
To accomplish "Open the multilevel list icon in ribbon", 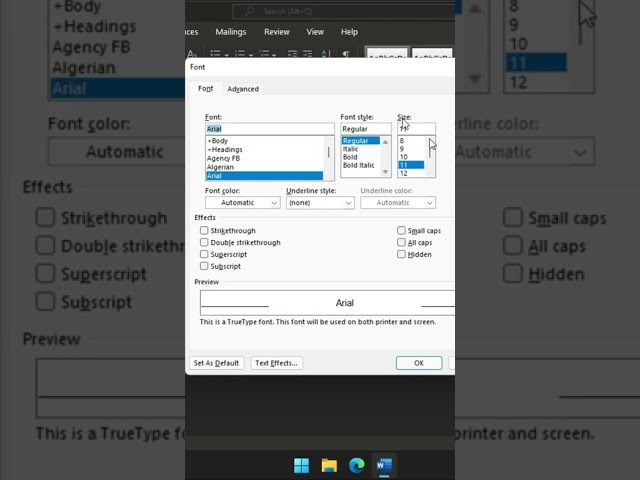I will (264, 54).
